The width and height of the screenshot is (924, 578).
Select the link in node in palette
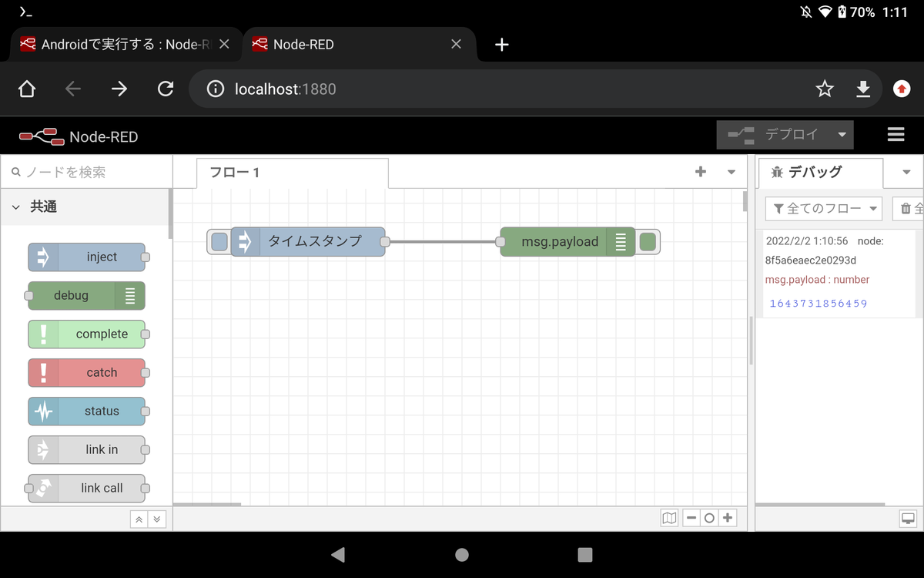[86, 450]
